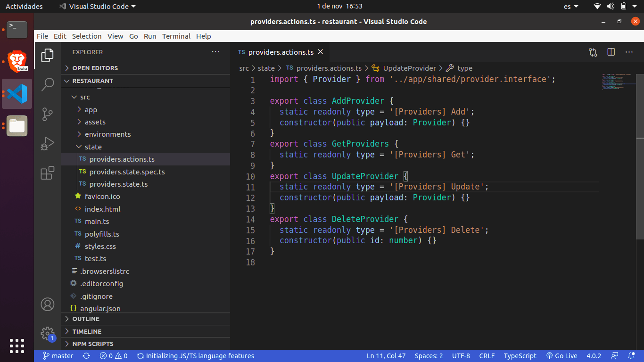Click the code minimap preview

click(x=618, y=82)
